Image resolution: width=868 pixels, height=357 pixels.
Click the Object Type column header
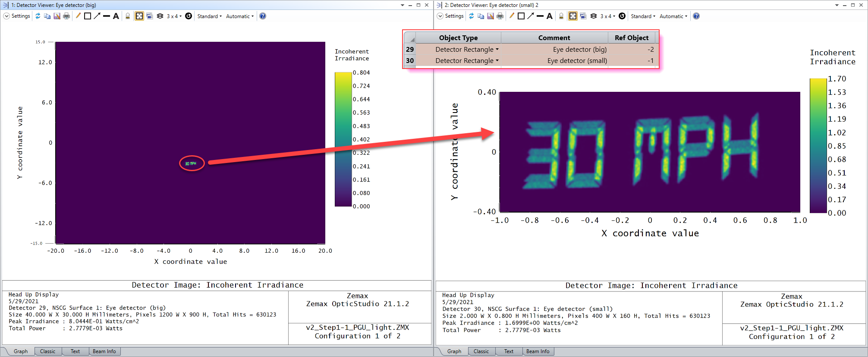point(458,38)
